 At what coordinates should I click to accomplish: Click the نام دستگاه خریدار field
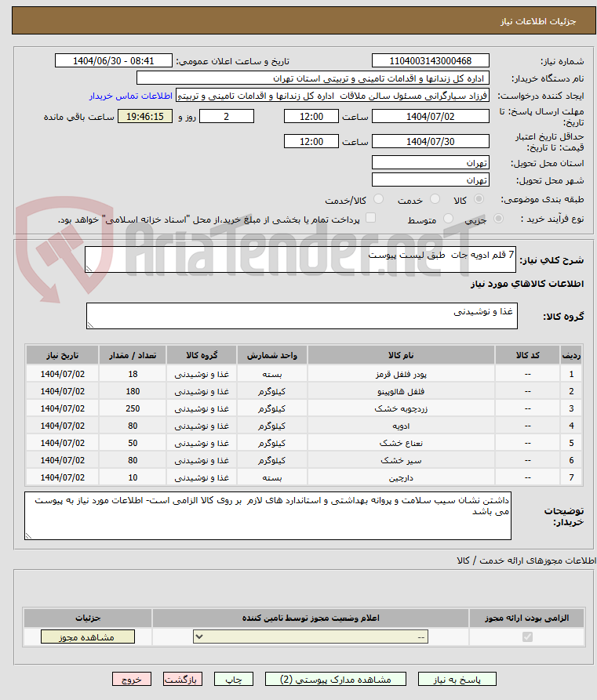click(313, 78)
